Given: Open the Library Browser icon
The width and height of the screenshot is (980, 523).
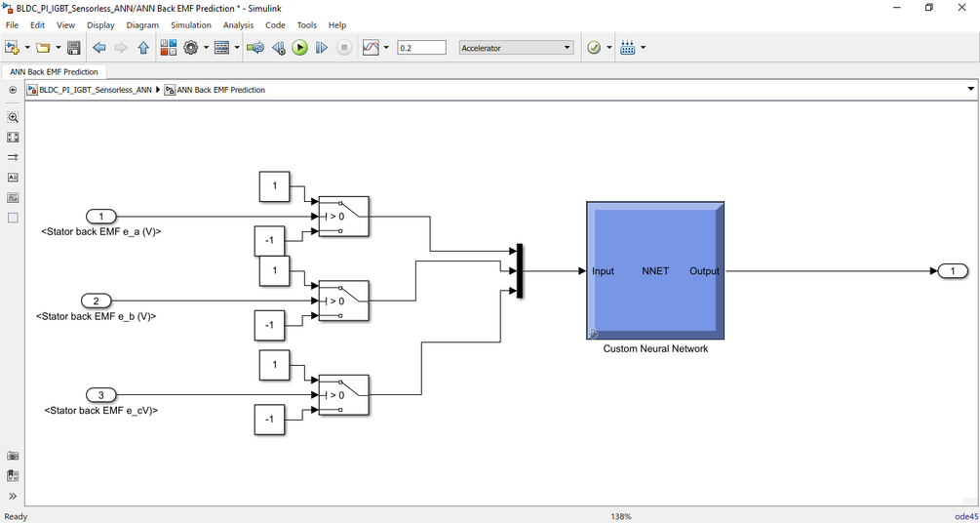Looking at the screenshot, I should coord(169,48).
